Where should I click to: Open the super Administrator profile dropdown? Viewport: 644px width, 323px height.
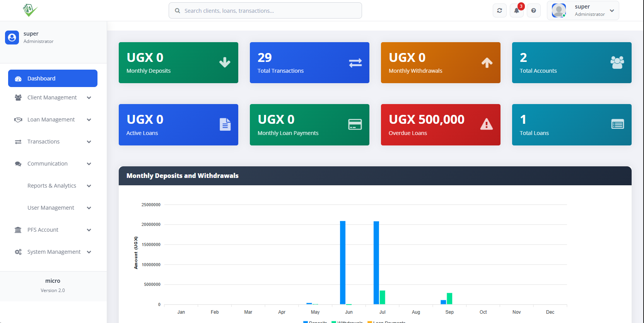[583, 10]
